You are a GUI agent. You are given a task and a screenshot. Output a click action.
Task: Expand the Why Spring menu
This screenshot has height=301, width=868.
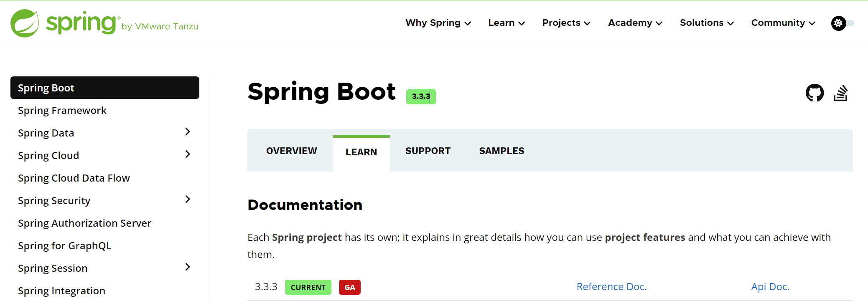tap(438, 23)
